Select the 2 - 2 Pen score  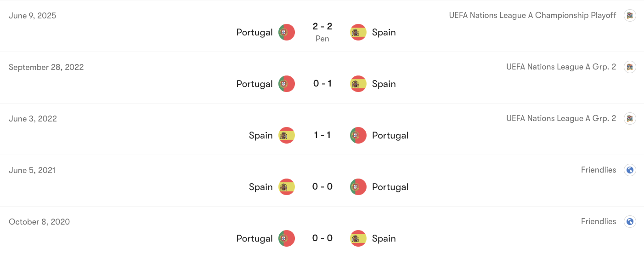(x=322, y=32)
